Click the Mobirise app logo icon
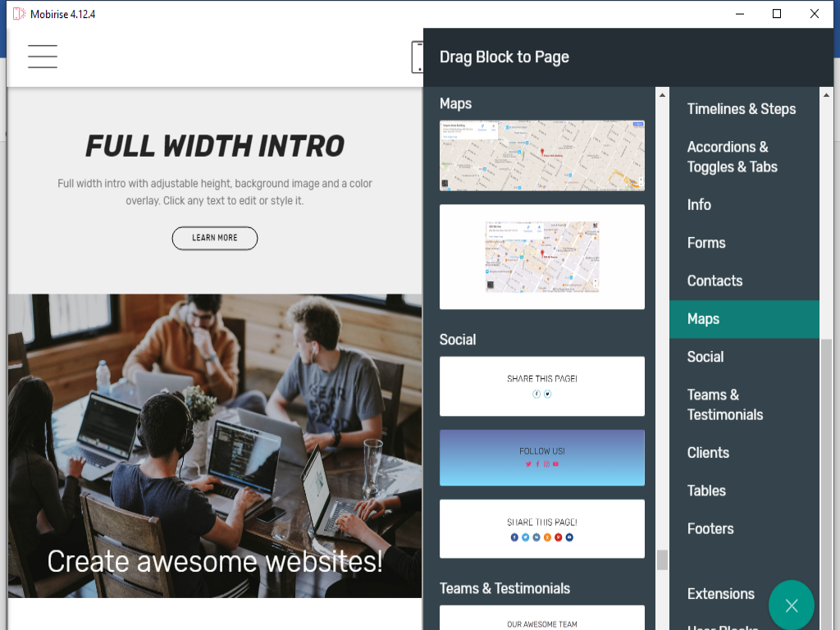The width and height of the screenshot is (840, 630). [x=19, y=14]
